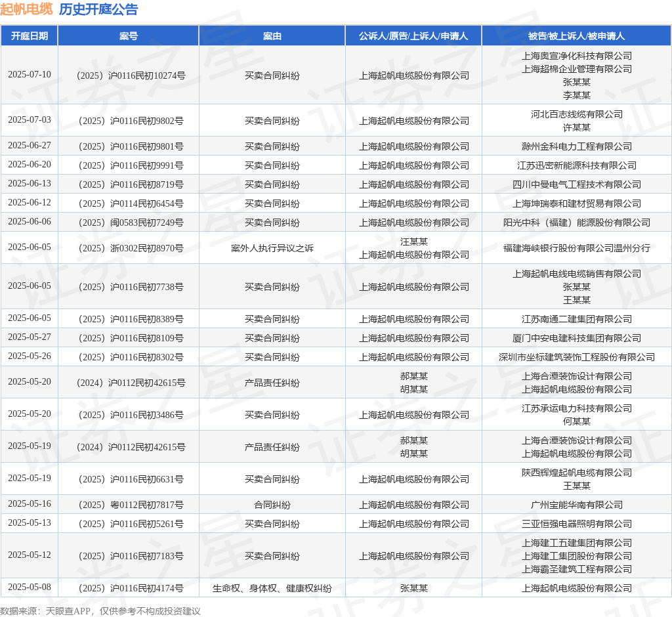The height and width of the screenshot is (617, 672).
Task: Select defendant 上海坤瑞泰和建材贸易有限公司
Action: tap(576, 203)
